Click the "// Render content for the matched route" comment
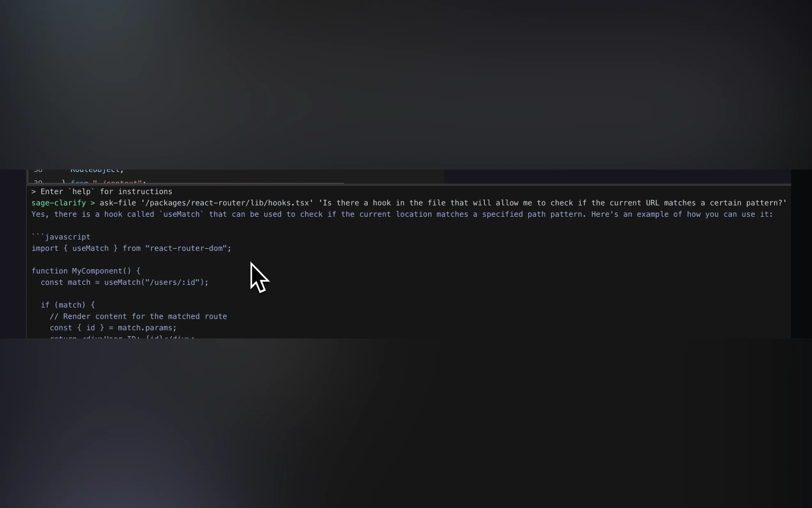This screenshot has width=812, height=508. (138, 316)
